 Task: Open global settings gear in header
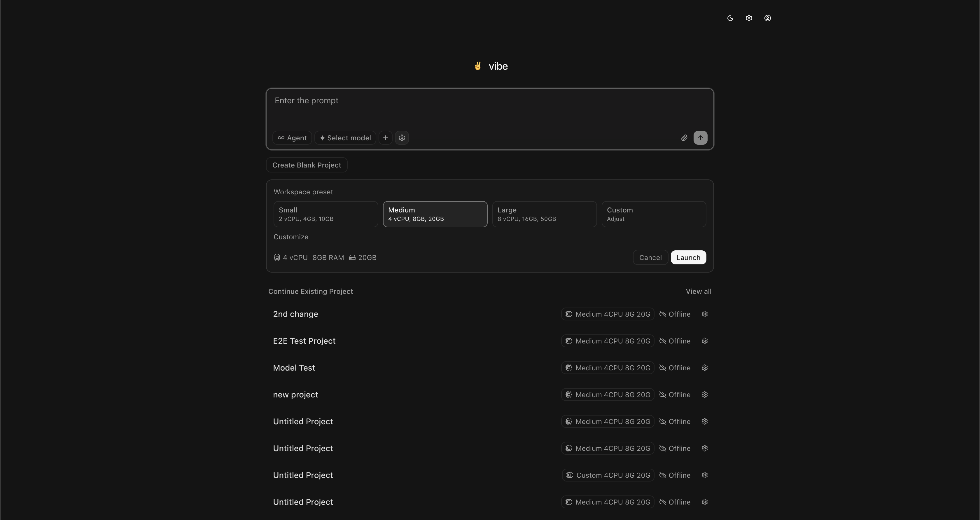(749, 18)
